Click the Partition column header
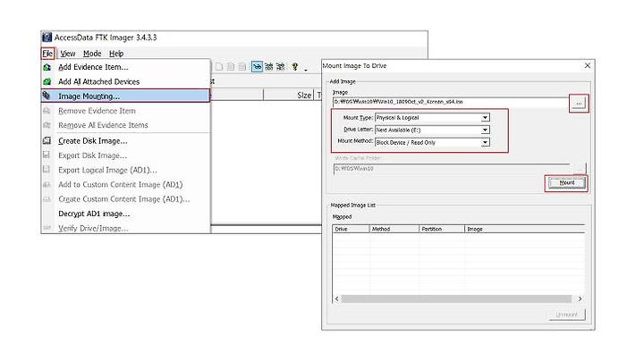This screenshot has height=361, width=644. click(442, 229)
